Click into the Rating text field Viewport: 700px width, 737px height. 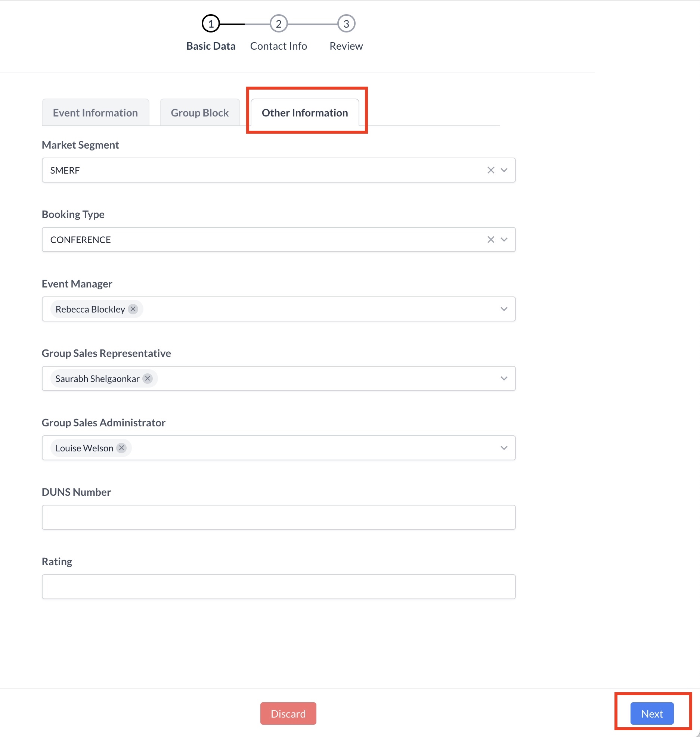click(x=278, y=587)
